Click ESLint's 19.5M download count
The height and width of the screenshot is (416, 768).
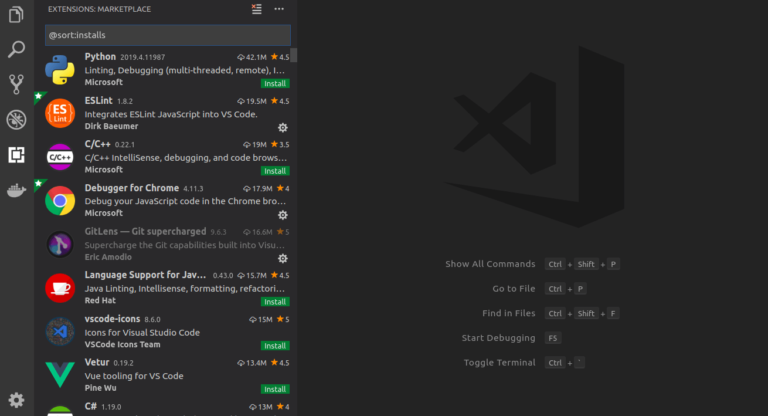pos(252,101)
